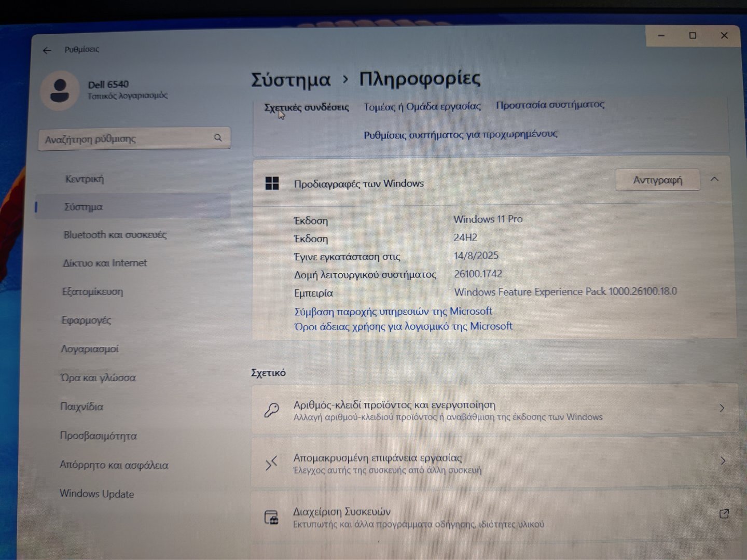This screenshot has width=747, height=560.
Task: Maximize the Settings window
Action: pos(693,36)
